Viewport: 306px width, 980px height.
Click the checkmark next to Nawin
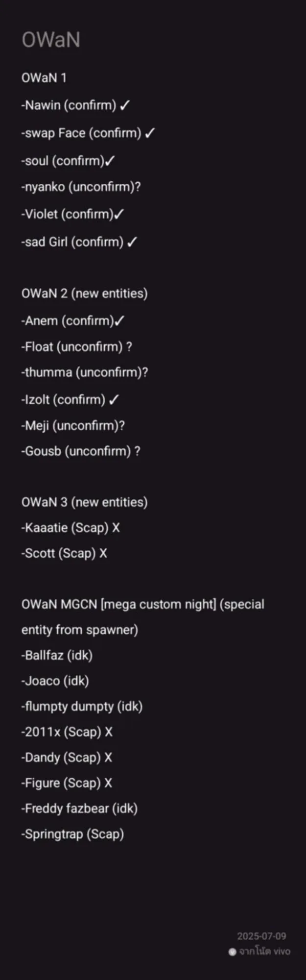coord(125,105)
